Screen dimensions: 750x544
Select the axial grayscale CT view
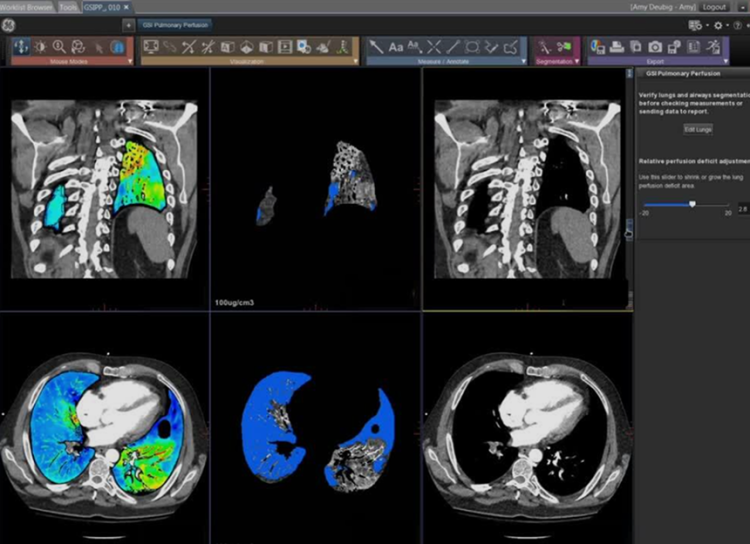[527, 428]
